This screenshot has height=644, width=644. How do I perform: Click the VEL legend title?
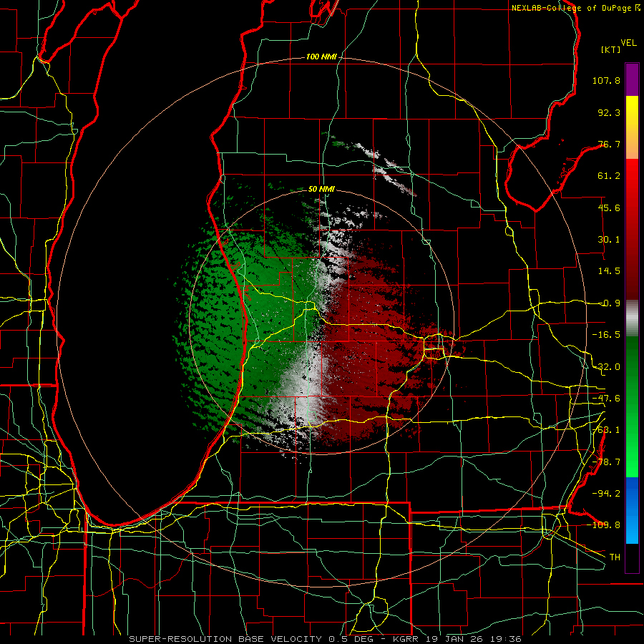(x=628, y=43)
